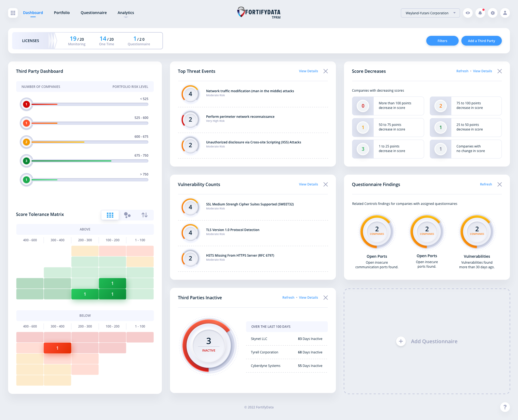518x420 pixels.
Task: Click the FortifyData logo
Action: (x=258, y=12)
